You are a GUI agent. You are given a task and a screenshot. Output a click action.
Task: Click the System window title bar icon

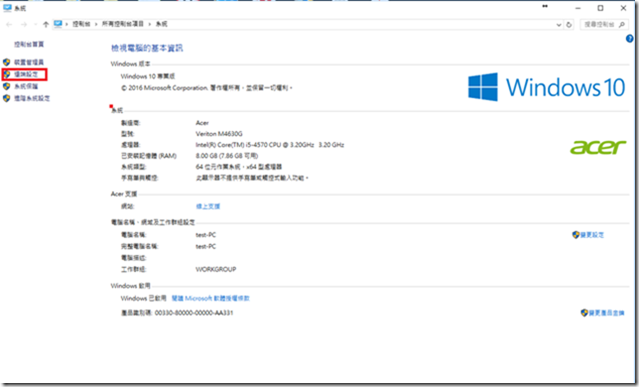click(7, 8)
